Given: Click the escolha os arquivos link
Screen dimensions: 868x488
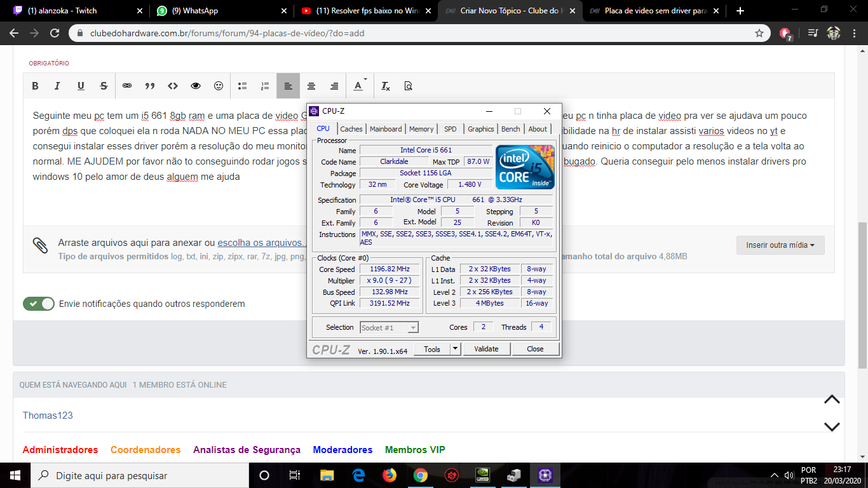Looking at the screenshot, I should pos(263,243).
